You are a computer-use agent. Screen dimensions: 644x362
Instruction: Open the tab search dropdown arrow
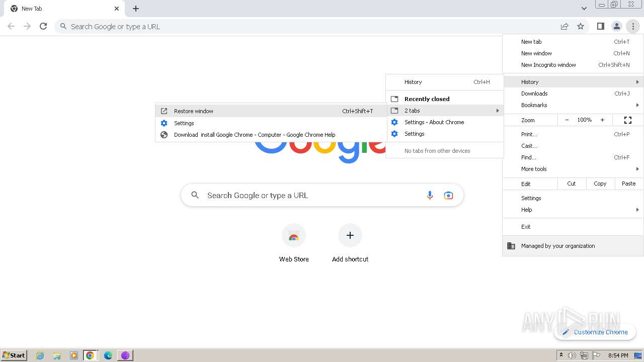(584, 9)
